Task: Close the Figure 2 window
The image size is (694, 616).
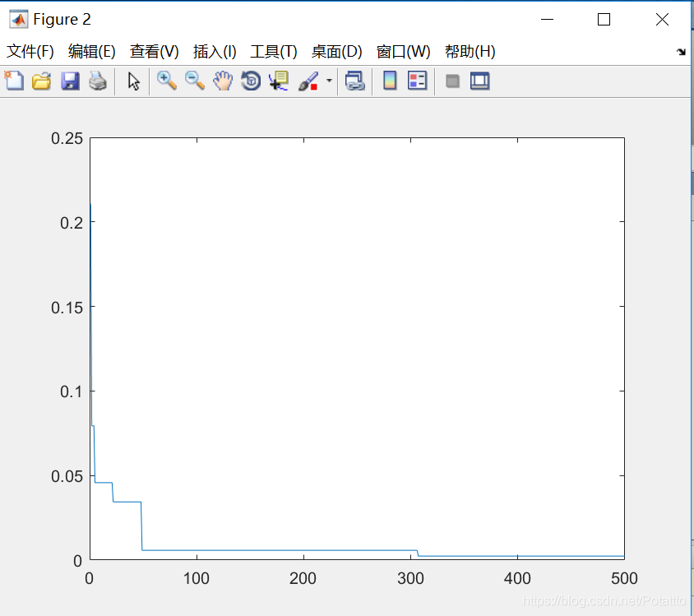Action: click(662, 20)
